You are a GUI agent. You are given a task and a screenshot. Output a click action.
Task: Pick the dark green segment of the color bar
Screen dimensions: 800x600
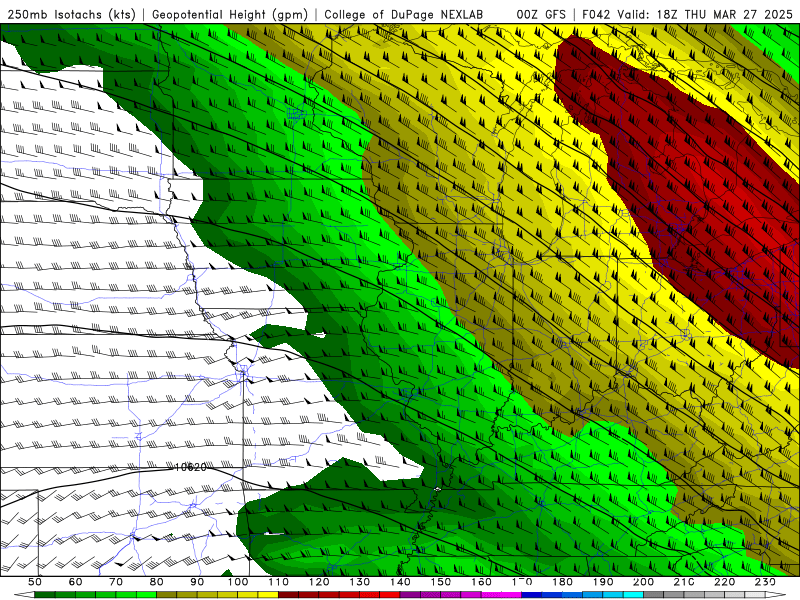[45, 595]
